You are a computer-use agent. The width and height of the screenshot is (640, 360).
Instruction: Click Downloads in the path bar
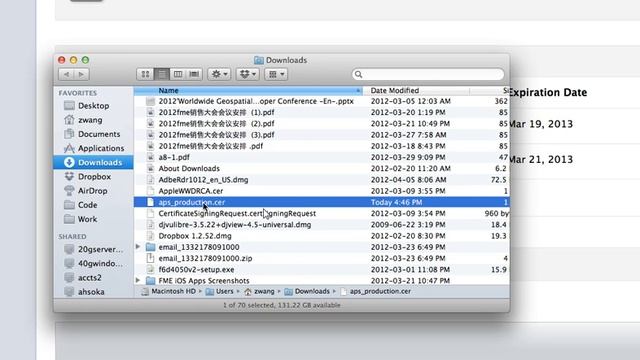307,291
